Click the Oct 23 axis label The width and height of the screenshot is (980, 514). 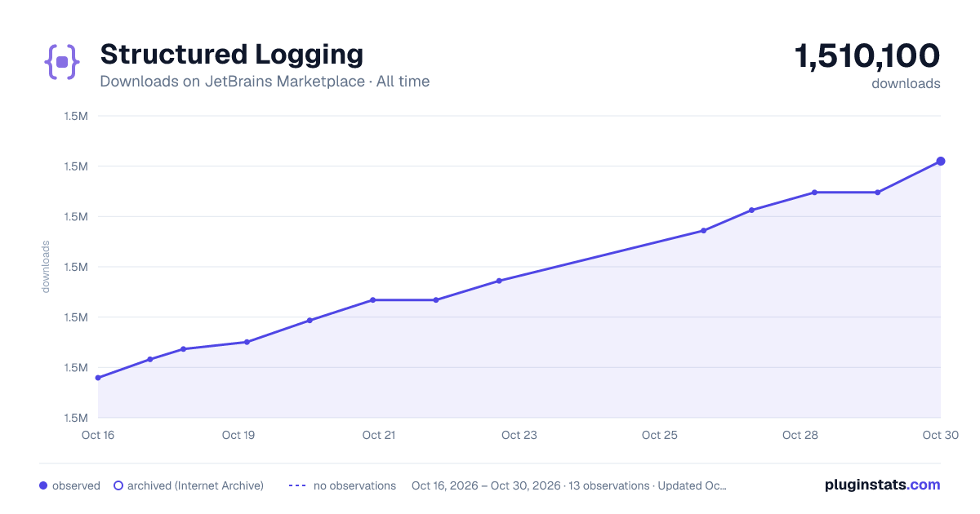pyautogui.click(x=519, y=435)
